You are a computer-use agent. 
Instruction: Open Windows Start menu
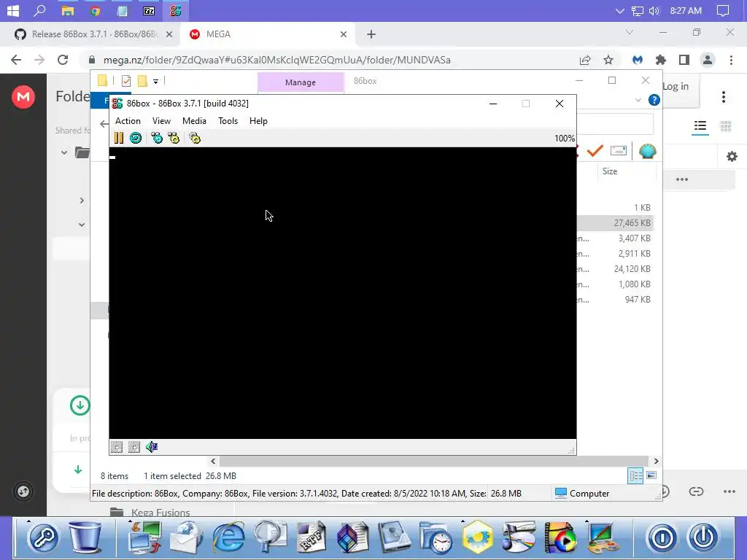(13, 10)
